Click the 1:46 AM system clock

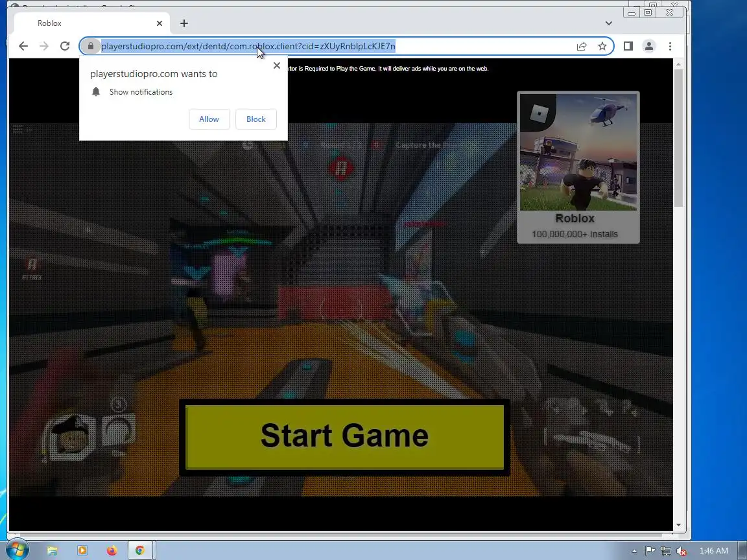[x=713, y=551]
